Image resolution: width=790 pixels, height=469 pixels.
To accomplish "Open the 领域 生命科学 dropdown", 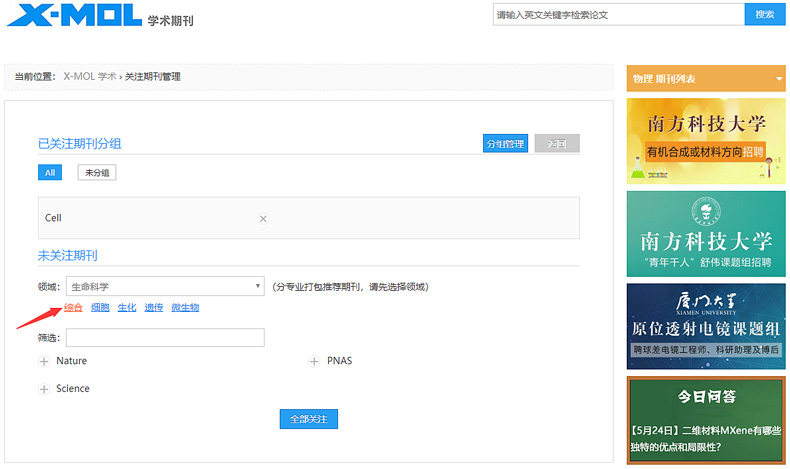I will pyautogui.click(x=165, y=286).
